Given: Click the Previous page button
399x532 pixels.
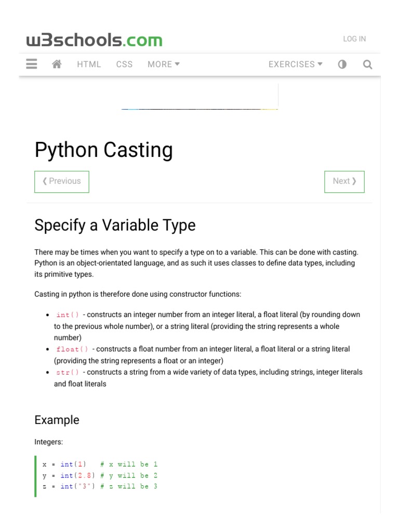Looking at the screenshot, I should 62,181.
